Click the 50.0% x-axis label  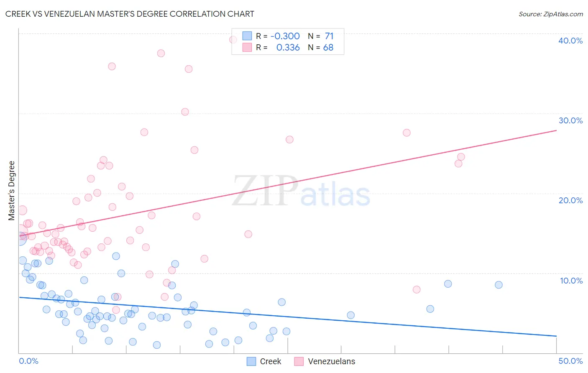pyautogui.click(x=570, y=361)
